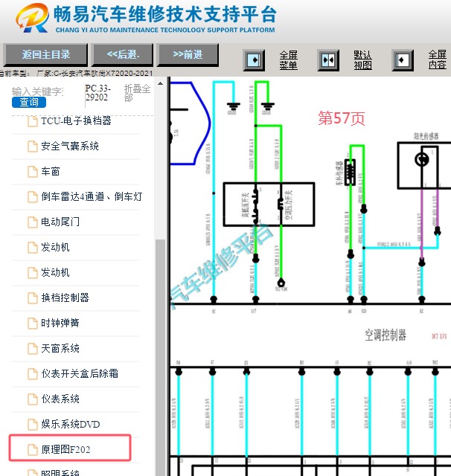Click the 全屏内容 panel icon
This screenshot has width=451, height=476.
(403, 60)
